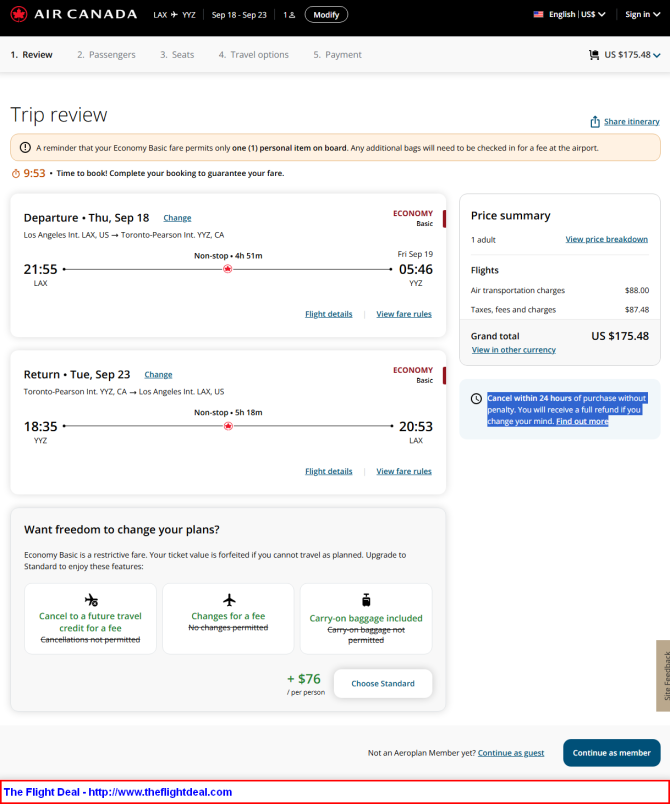
Task: Click the return arrival time 20:53
Action: pos(416,427)
